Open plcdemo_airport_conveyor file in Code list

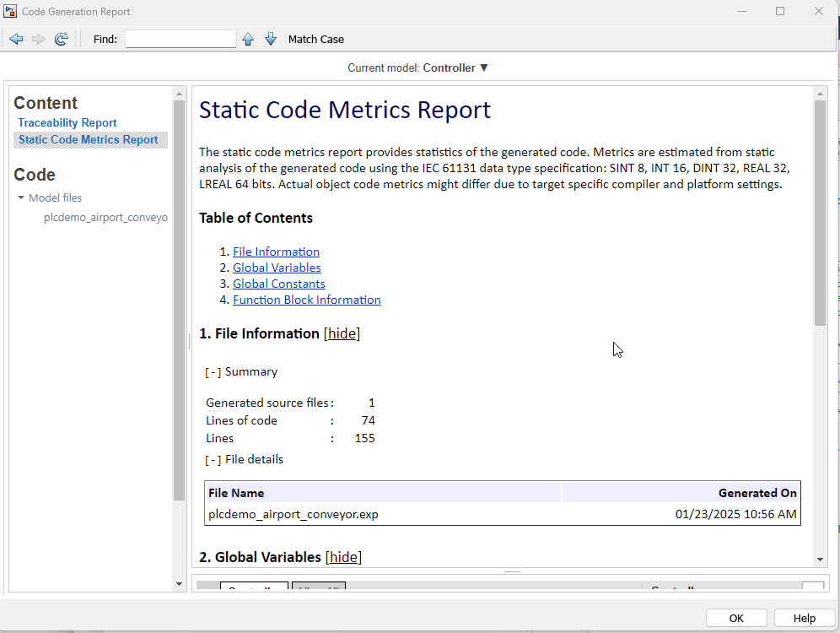[x=105, y=218]
